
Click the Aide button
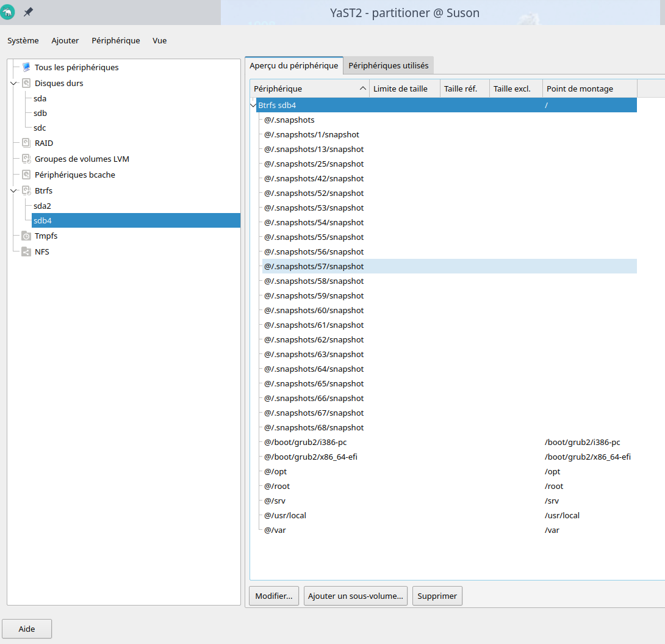27,629
